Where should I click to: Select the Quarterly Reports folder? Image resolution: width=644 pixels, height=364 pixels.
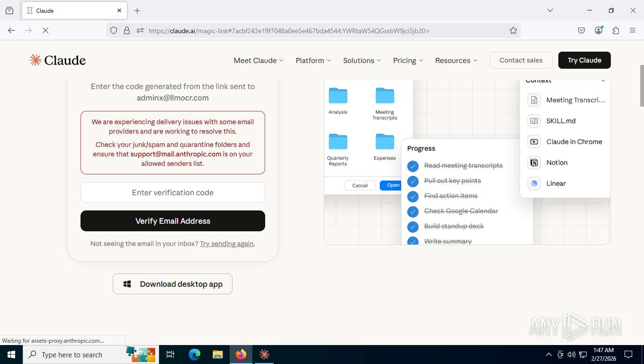338,150
